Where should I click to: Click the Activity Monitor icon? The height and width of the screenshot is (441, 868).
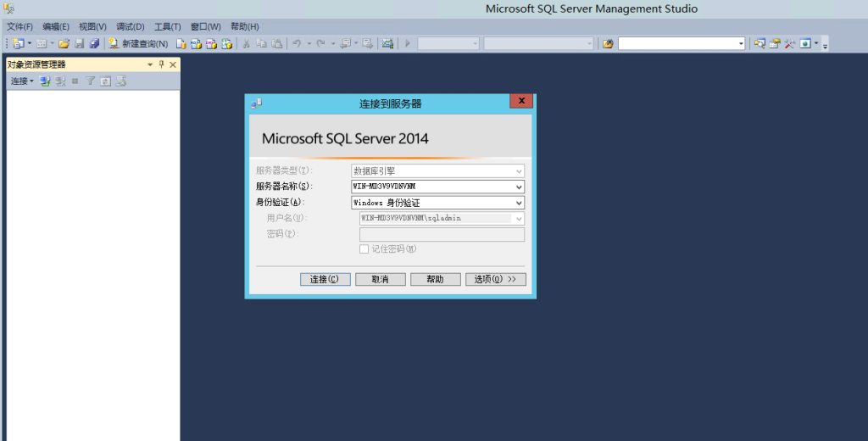tap(387, 43)
